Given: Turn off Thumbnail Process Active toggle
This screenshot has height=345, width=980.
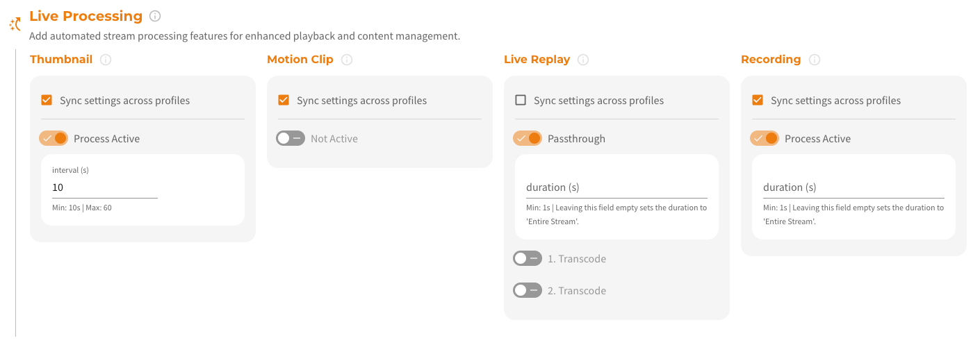Looking at the screenshot, I should (54, 138).
